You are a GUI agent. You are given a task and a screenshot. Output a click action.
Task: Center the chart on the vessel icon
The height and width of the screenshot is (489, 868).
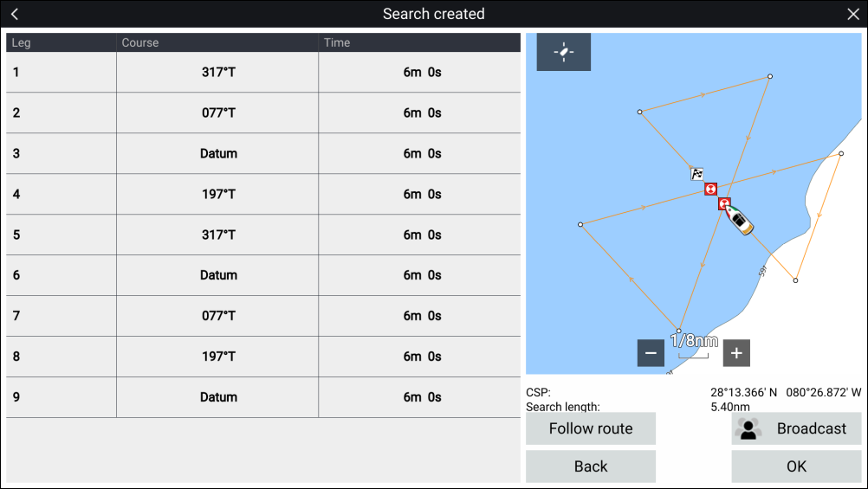564,52
